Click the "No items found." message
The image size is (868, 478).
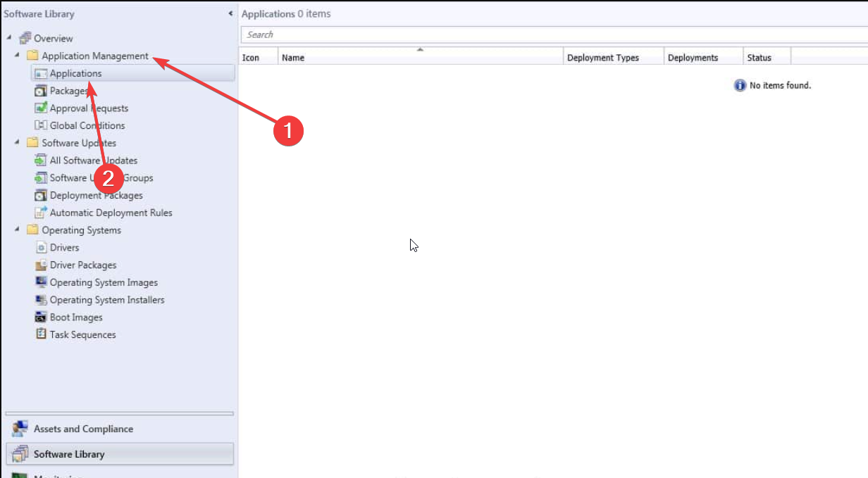click(781, 85)
